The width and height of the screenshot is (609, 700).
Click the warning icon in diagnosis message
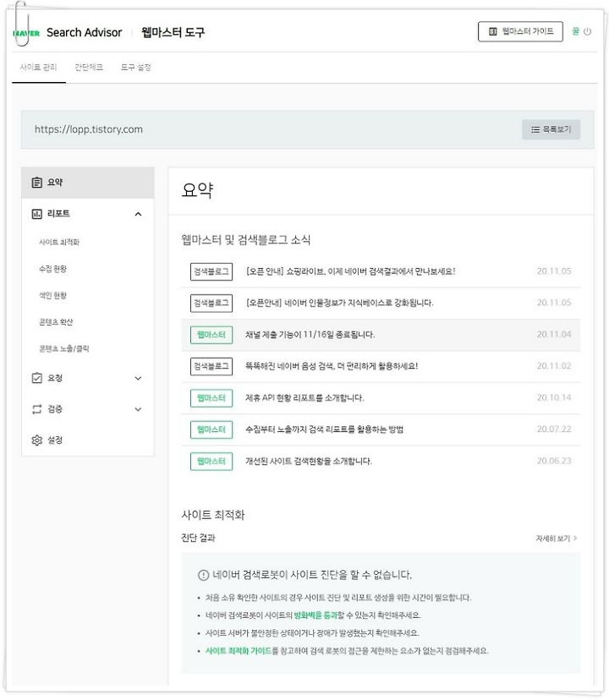203,575
